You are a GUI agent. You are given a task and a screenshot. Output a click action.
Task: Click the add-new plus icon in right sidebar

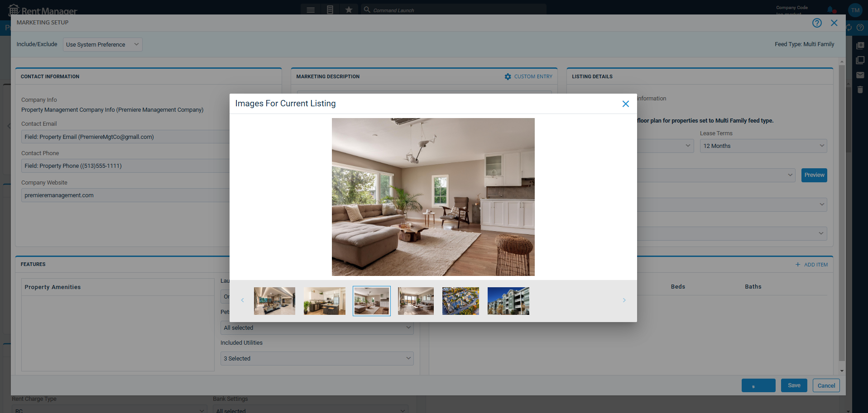click(860, 45)
